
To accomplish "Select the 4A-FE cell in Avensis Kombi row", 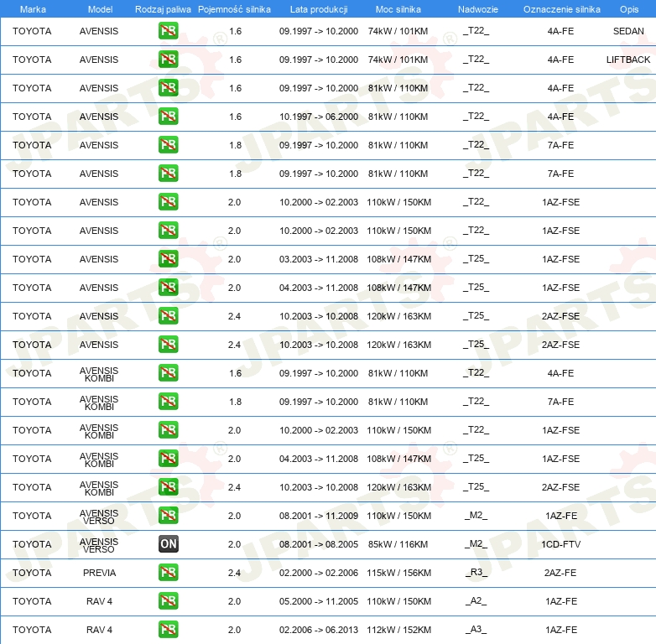I will tap(560, 373).
